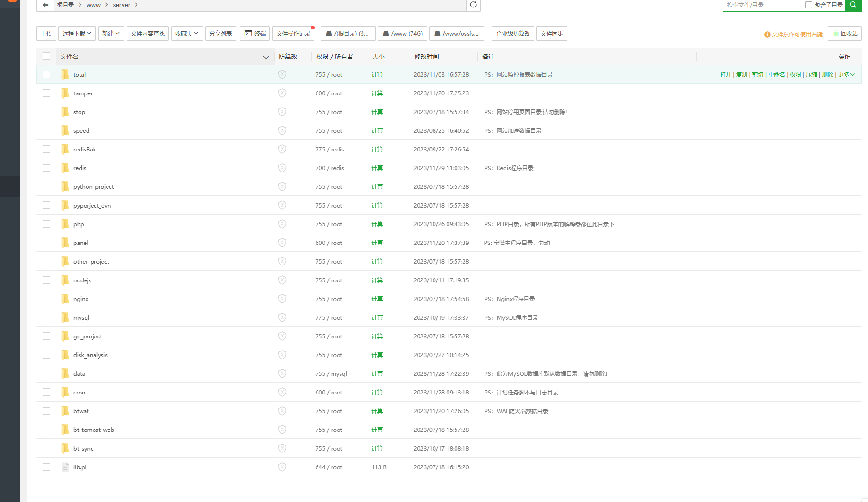
Task: Check the box for speed folder
Action: 46,130
